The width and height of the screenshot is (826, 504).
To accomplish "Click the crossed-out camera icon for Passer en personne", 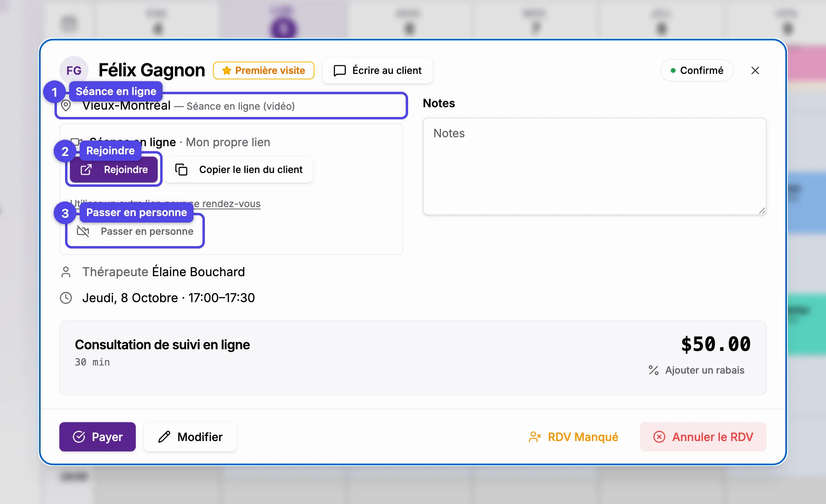I will pos(83,231).
